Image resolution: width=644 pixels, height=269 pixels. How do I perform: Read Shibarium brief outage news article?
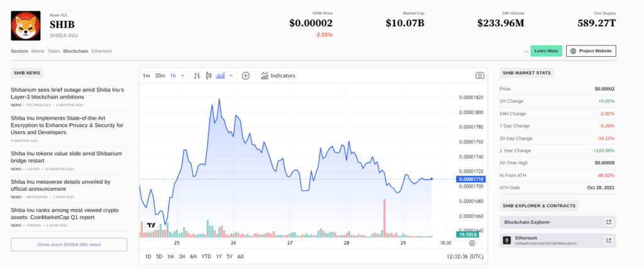(67, 93)
